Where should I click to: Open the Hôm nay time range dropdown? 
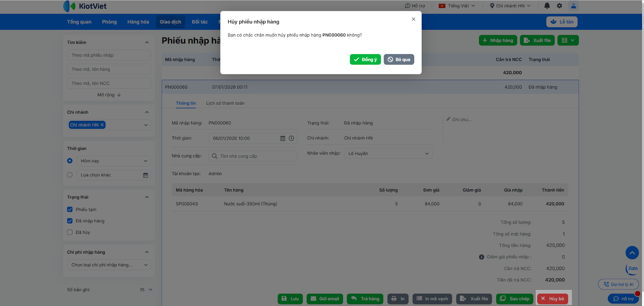114,161
